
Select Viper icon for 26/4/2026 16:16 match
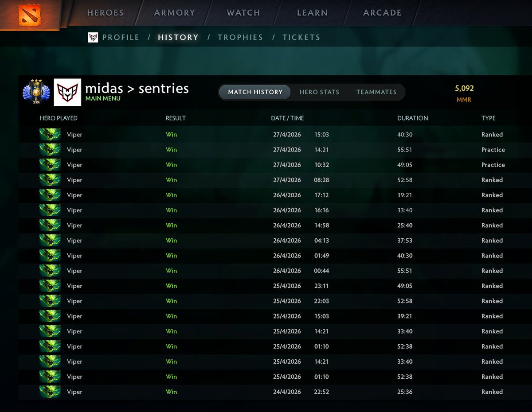tap(50, 210)
